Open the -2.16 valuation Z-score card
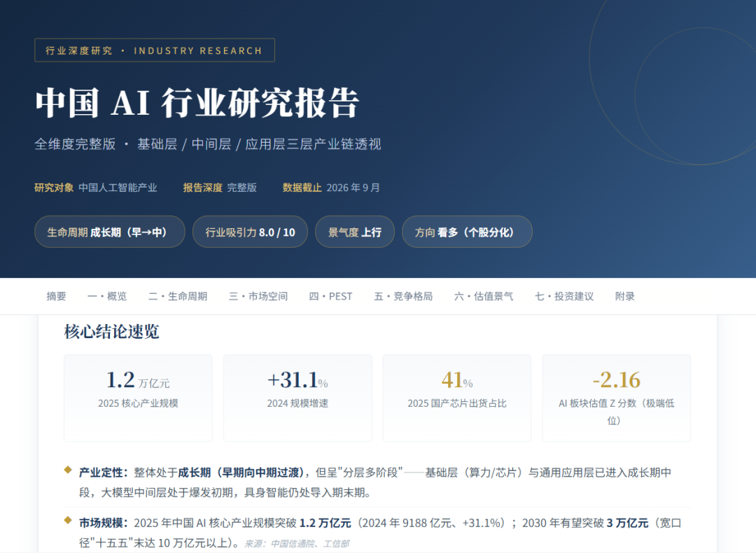Viewport: 756px width, 553px height. click(x=617, y=398)
